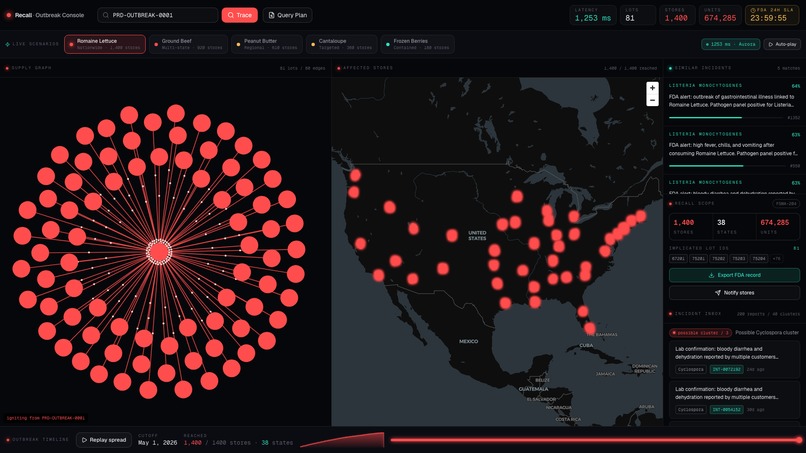Click the Supply Graph panel red dot
Image resolution: width=806 pixels, height=453 pixels.
pyautogui.click(x=7, y=68)
